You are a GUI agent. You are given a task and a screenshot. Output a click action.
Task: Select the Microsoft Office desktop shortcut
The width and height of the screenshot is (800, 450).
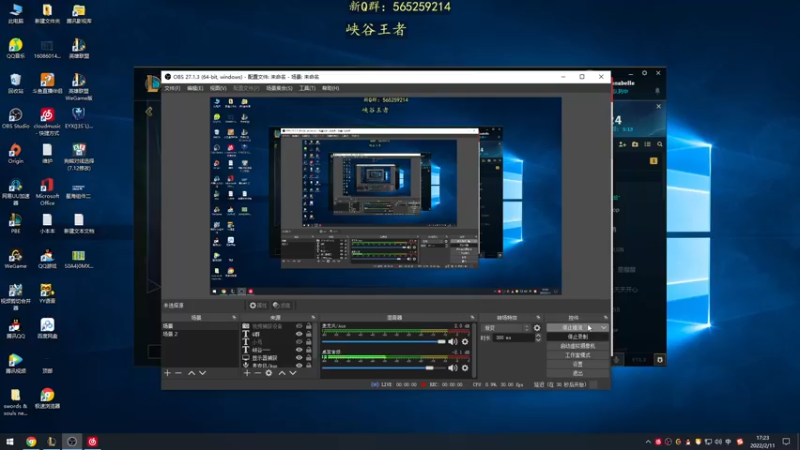point(47,192)
